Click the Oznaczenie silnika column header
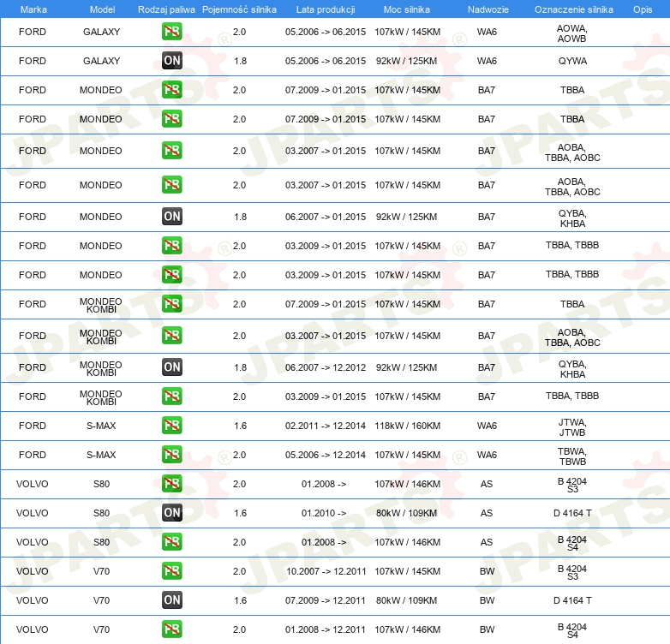The width and height of the screenshot is (670, 644). [574, 9]
